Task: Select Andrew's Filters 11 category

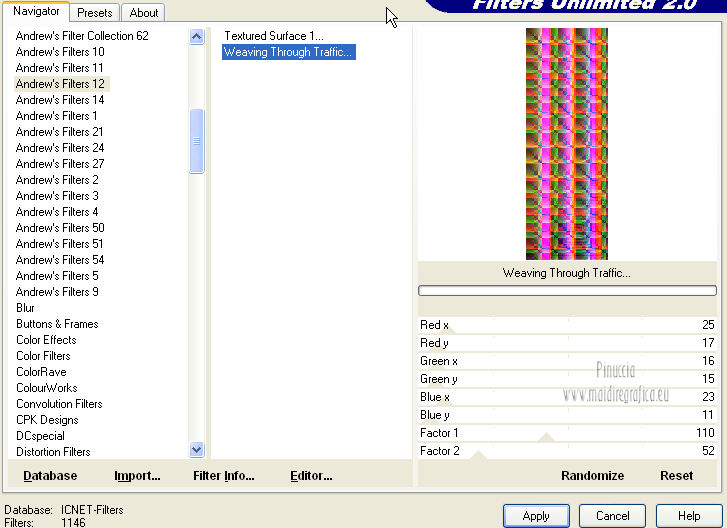Action: pyautogui.click(x=59, y=68)
